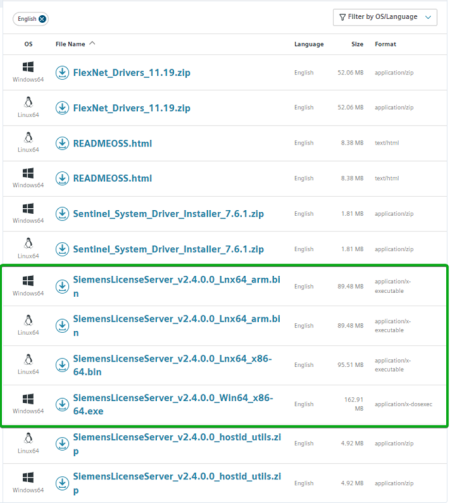Download icon for Linux64 FlexNet_Drivers_11.19.zip
Image resolution: width=450 pixels, height=503 pixels.
(x=62, y=108)
